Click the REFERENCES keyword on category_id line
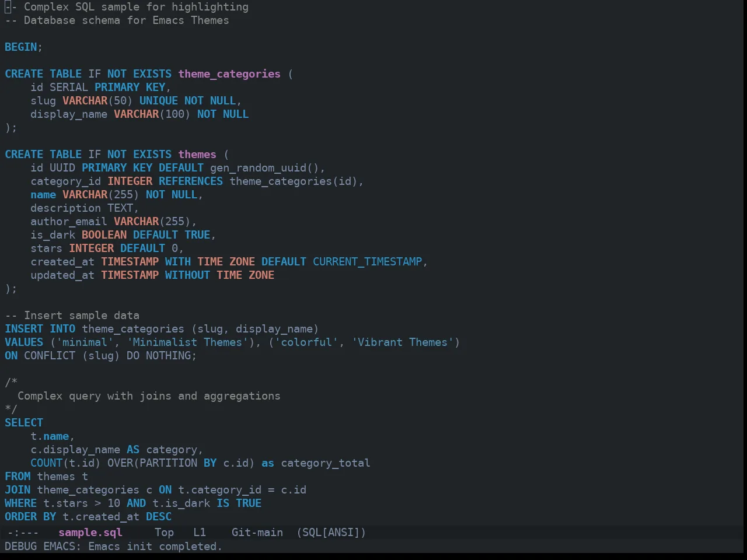This screenshot has height=560, width=747. 191,181
